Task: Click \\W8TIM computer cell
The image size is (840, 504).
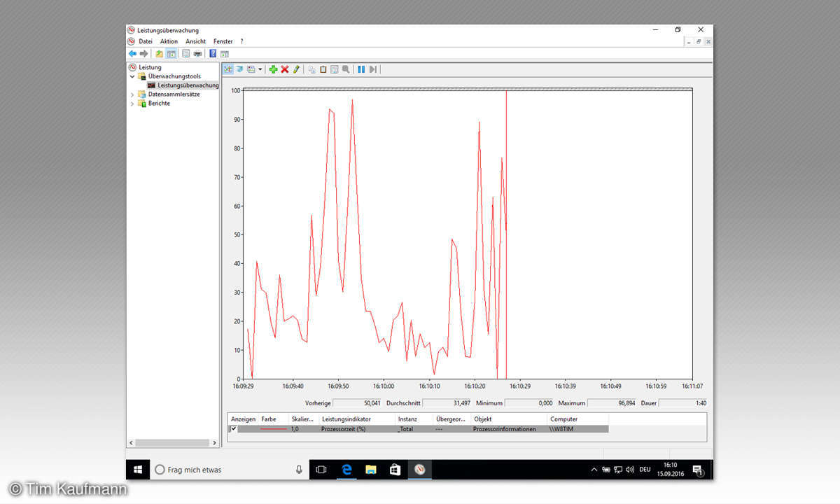Action: pyautogui.click(x=562, y=429)
